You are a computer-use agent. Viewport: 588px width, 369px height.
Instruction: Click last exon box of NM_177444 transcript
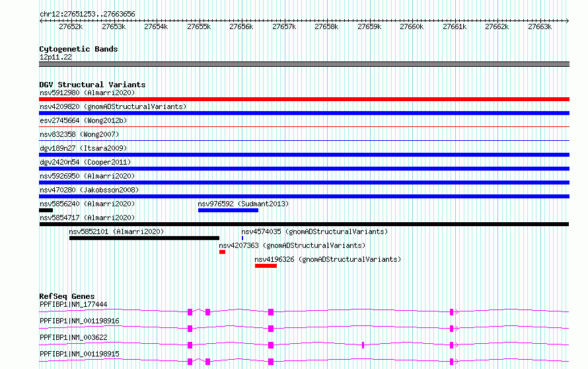[x=451, y=312]
